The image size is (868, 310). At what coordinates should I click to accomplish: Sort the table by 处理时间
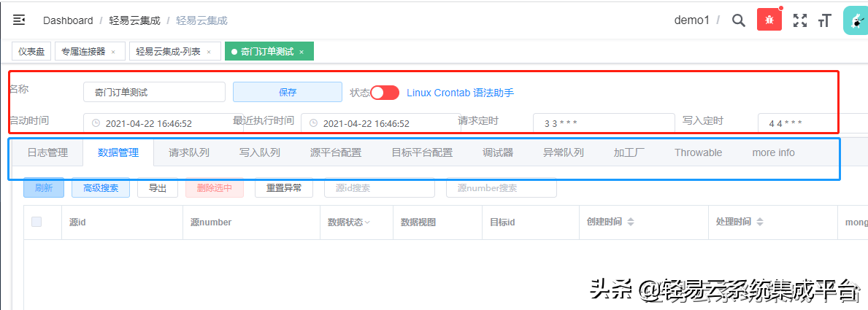(x=759, y=222)
